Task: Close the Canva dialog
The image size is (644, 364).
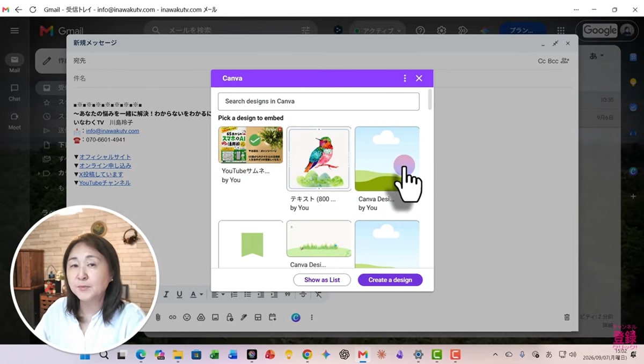Action: (419, 78)
